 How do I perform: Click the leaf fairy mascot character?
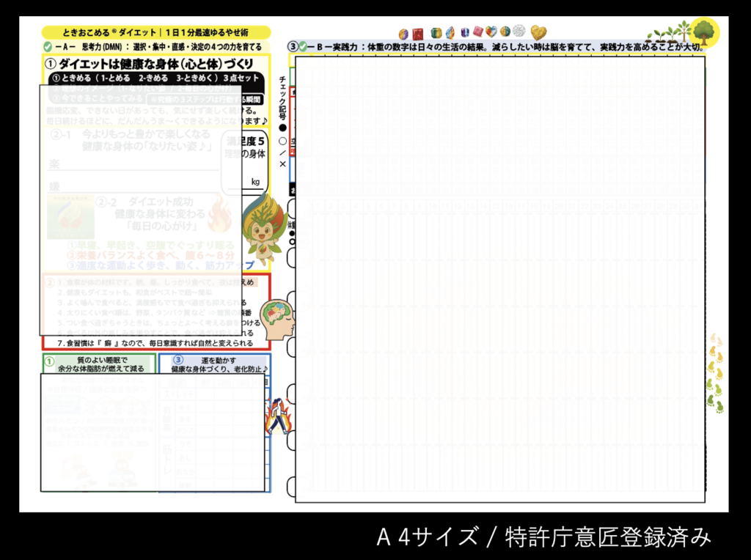[x=262, y=229]
